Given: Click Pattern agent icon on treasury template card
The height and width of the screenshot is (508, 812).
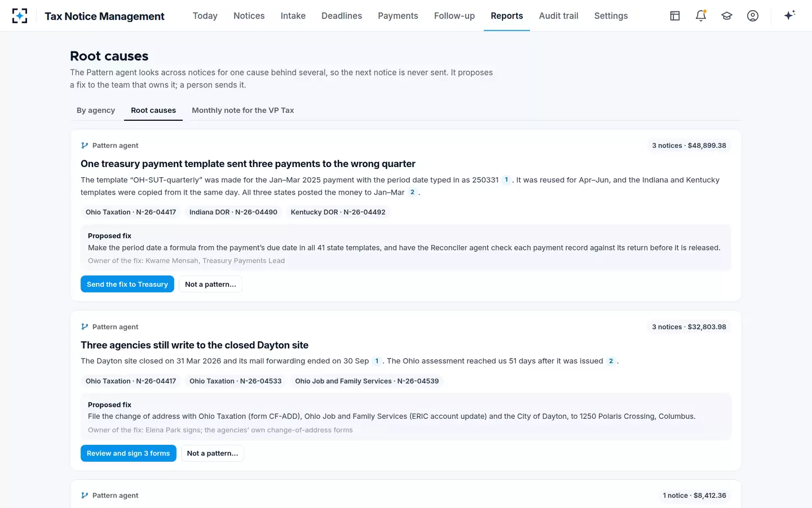Looking at the screenshot, I should (85, 146).
